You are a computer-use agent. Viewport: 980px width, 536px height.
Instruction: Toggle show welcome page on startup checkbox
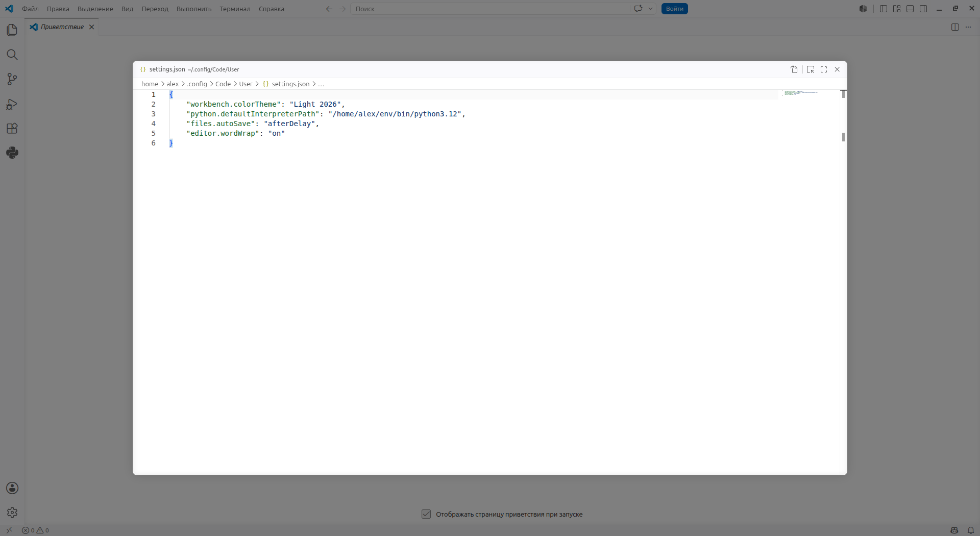(x=426, y=514)
